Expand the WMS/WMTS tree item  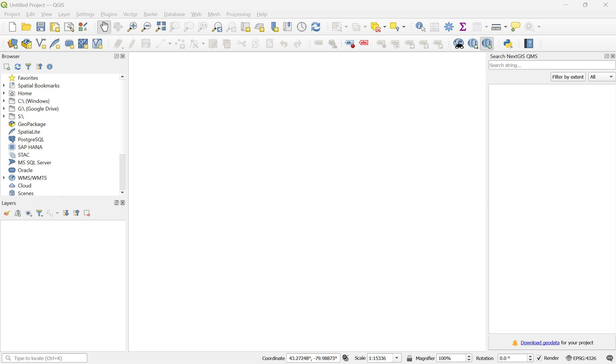(x=4, y=178)
